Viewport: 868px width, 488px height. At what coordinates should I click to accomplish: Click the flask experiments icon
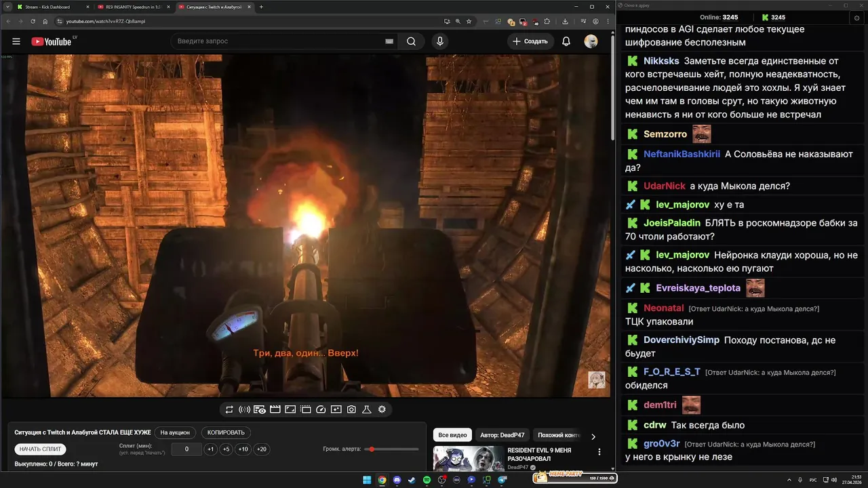click(367, 409)
